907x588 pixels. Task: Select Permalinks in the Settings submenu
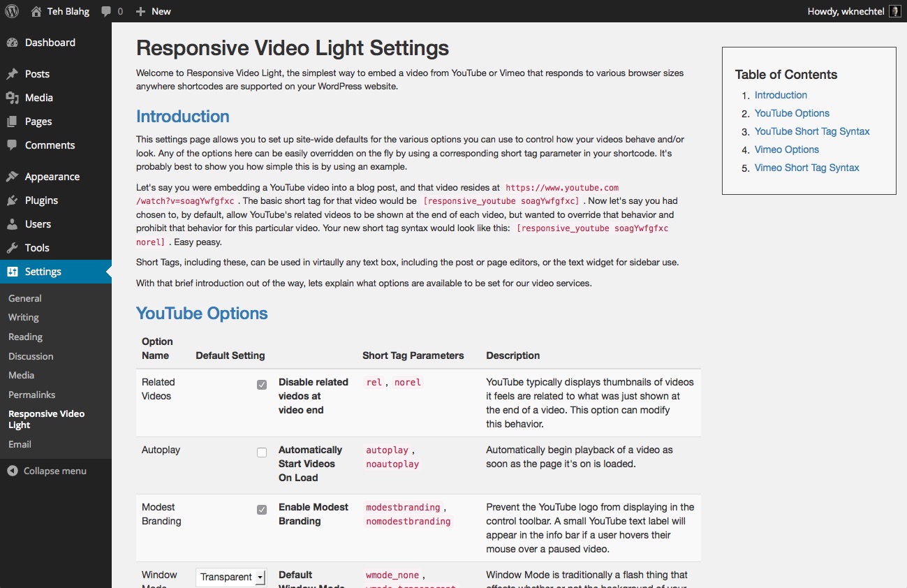pos(32,395)
